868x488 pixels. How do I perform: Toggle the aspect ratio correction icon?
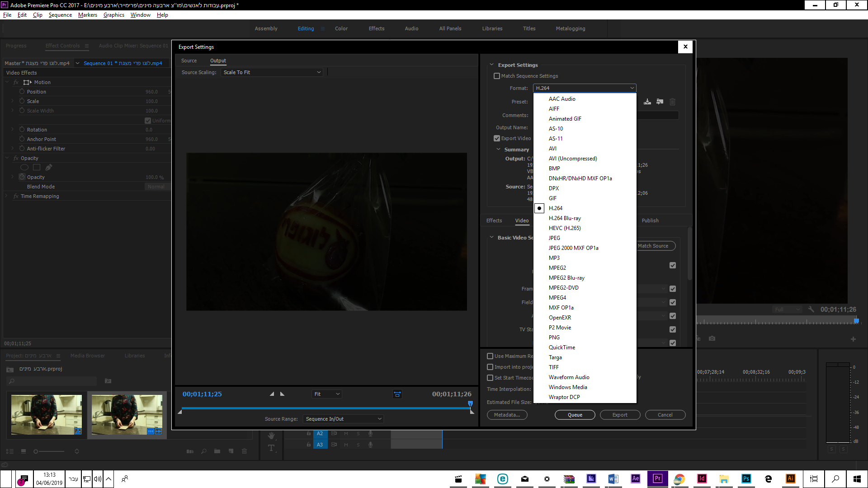(397, 394)
